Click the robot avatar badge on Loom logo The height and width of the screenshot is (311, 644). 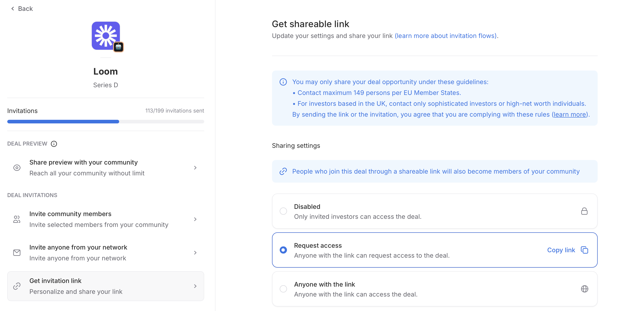pos(118,47)
